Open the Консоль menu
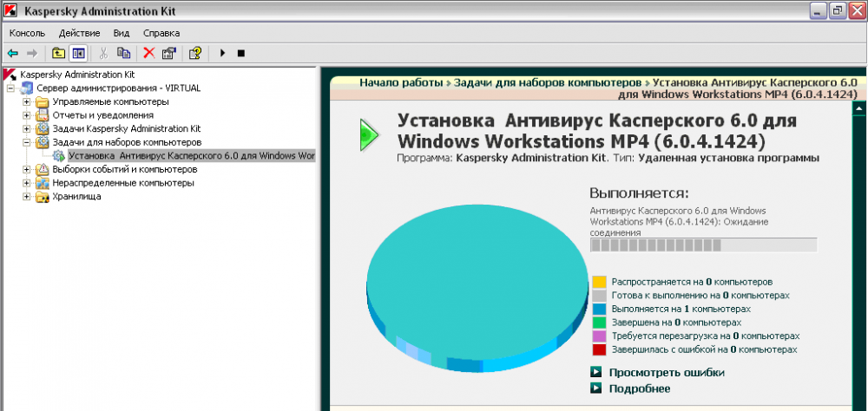The height and width of the screenshot is (411, 868). pyautogui.click(x=27, y=33)
